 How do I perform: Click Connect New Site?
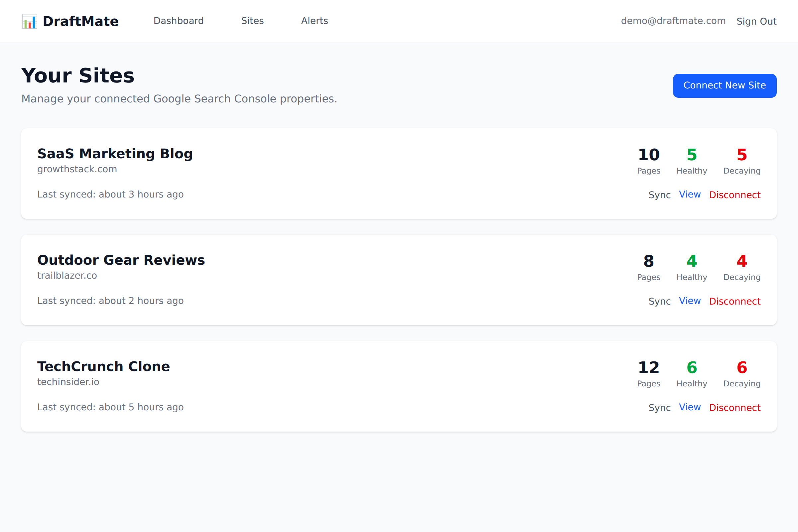tap(725, 85)
